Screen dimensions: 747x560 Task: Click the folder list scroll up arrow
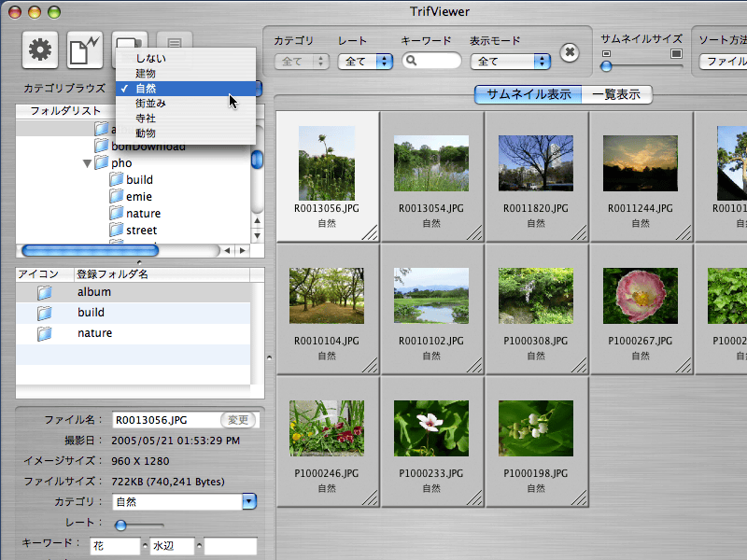pos(258,220)
